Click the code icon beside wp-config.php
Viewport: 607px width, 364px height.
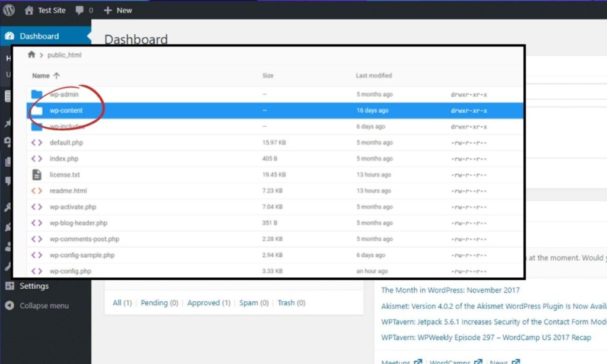[x=36, y=271]
